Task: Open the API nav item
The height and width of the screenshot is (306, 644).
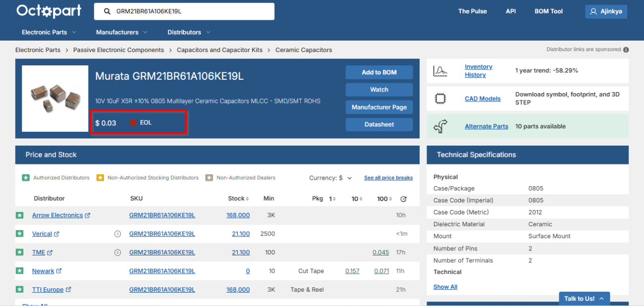Action: click(511, 11)
